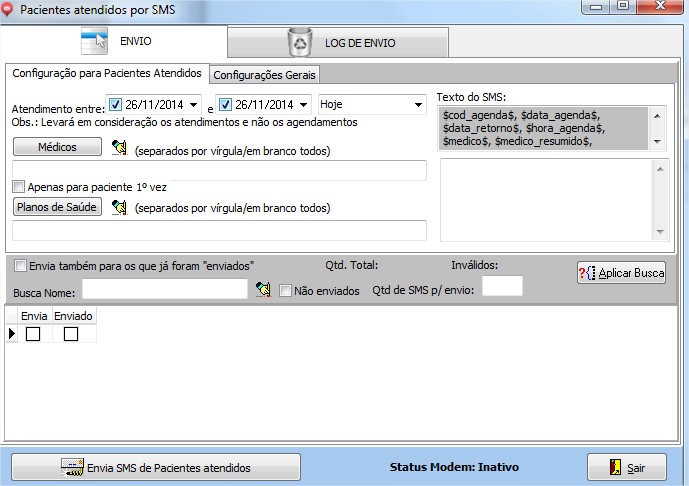Check the 'Não enviados' checkbox
The width and height of the screenshot is (689, 486).
[285, 291]
